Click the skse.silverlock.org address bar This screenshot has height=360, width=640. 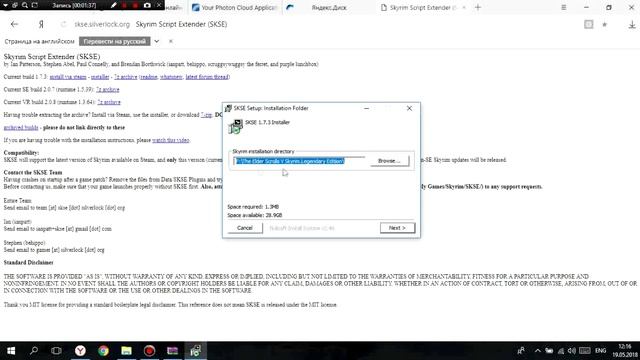point(102,24)
